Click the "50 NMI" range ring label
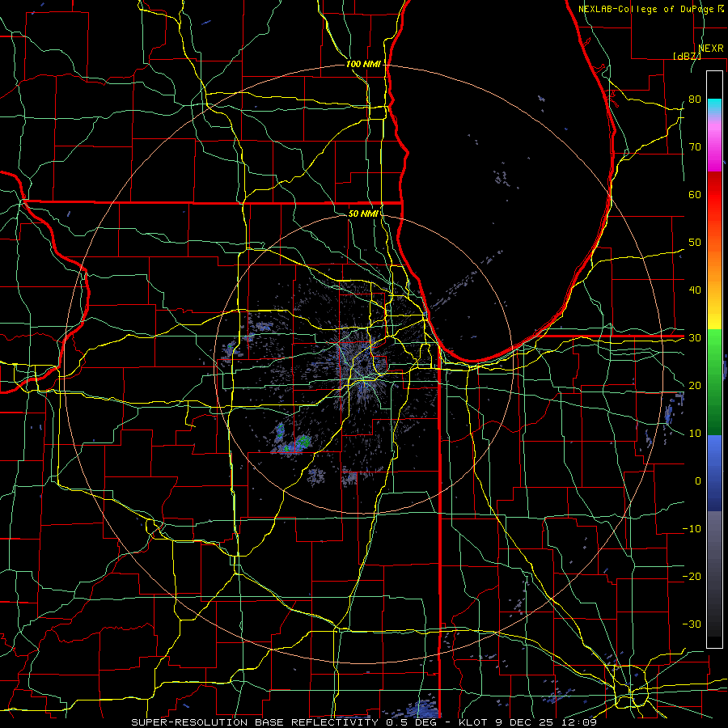This screenshot has width=728, height=728. pos(363,214)
